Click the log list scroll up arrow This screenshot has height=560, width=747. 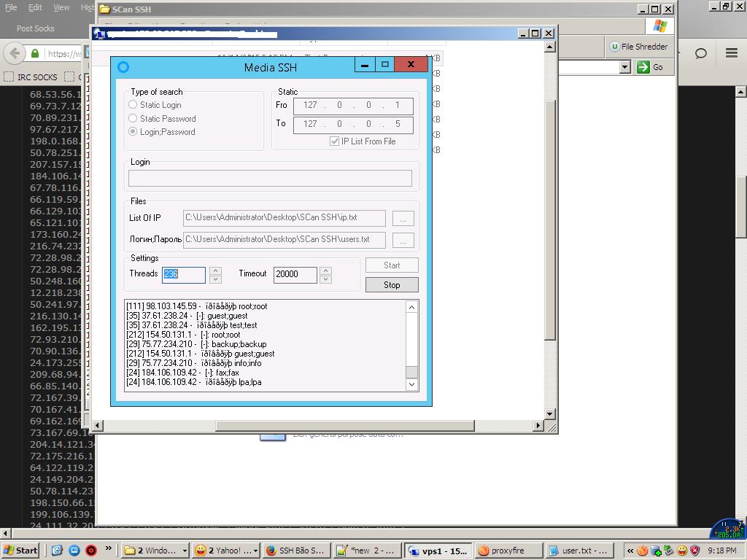click(412, 307)
